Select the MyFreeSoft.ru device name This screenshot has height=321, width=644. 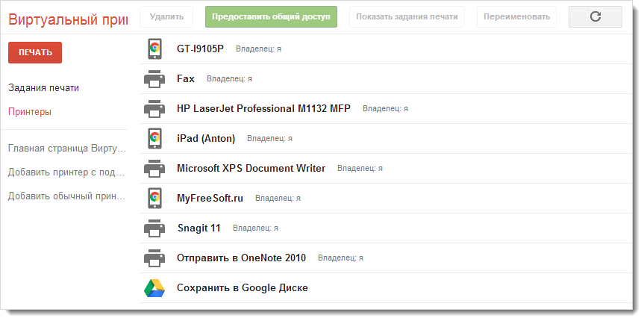[210, 199]
